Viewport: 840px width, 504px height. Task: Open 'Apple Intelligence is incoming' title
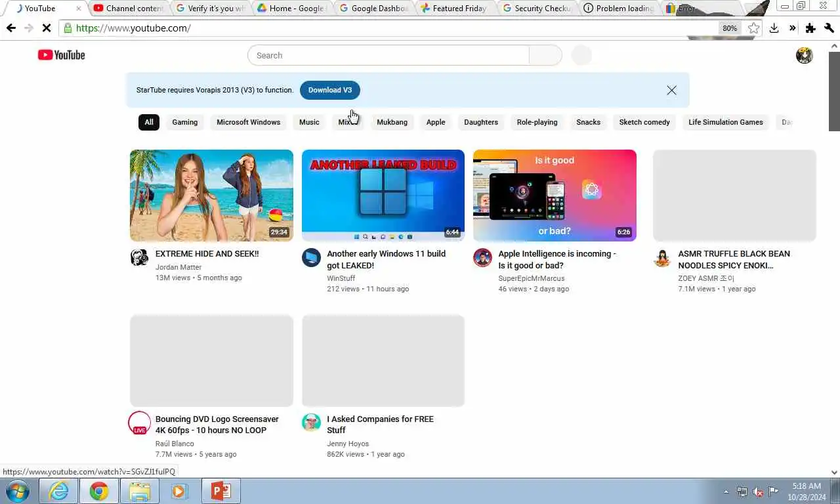557,260
